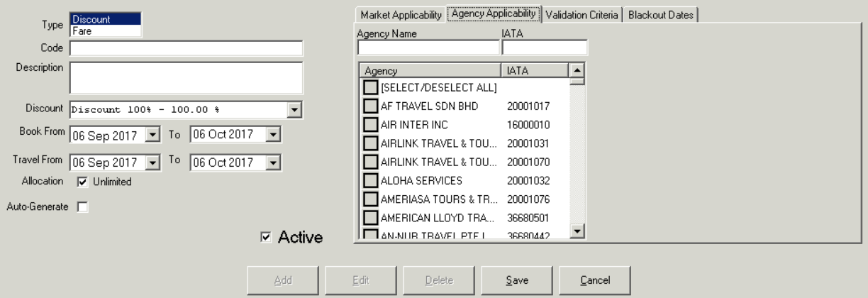Viewport: 868px width, 298px height.
Task: Sort by the IATA column header
Action: (x=535, y=70)
